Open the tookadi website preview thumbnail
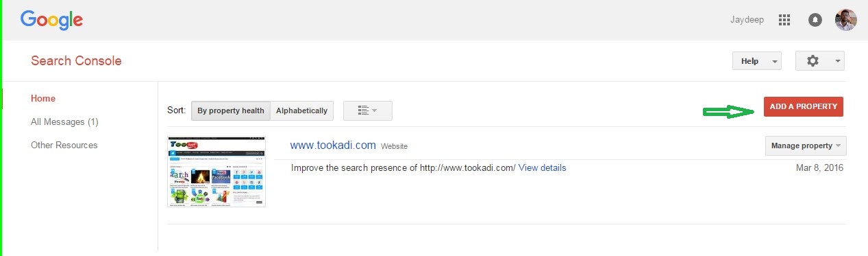868x256 pixels. click(x=216, y=172)
